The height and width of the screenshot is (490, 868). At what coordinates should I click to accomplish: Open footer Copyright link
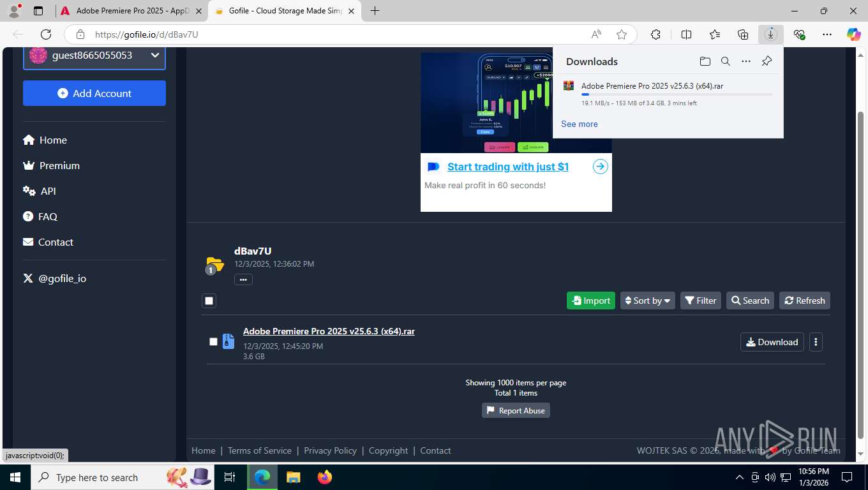tap(388, 450)
